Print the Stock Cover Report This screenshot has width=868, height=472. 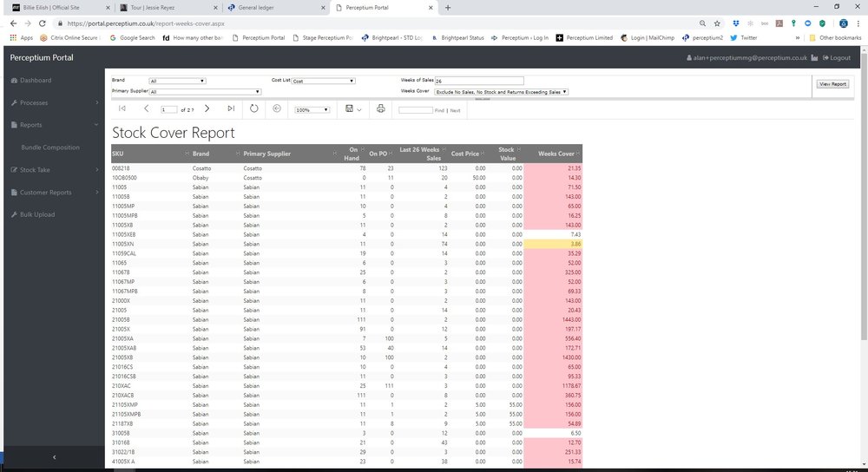coord(380,109)
